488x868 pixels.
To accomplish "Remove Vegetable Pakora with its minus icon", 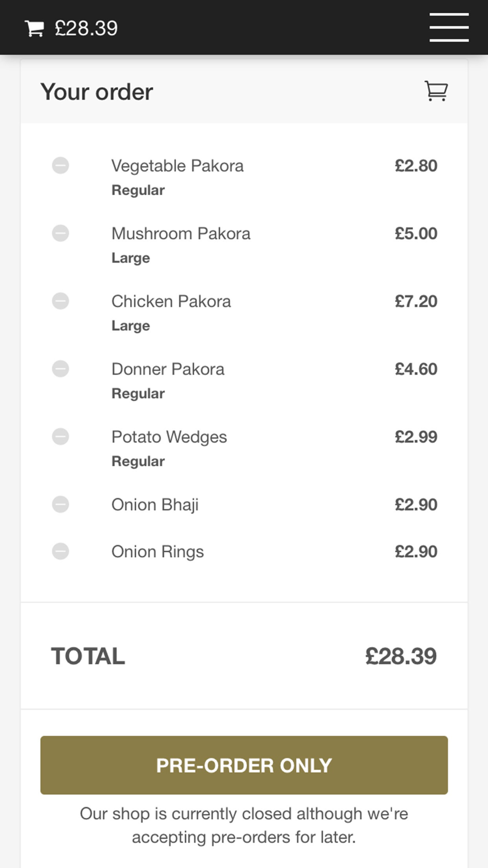I will coord(61,165).
